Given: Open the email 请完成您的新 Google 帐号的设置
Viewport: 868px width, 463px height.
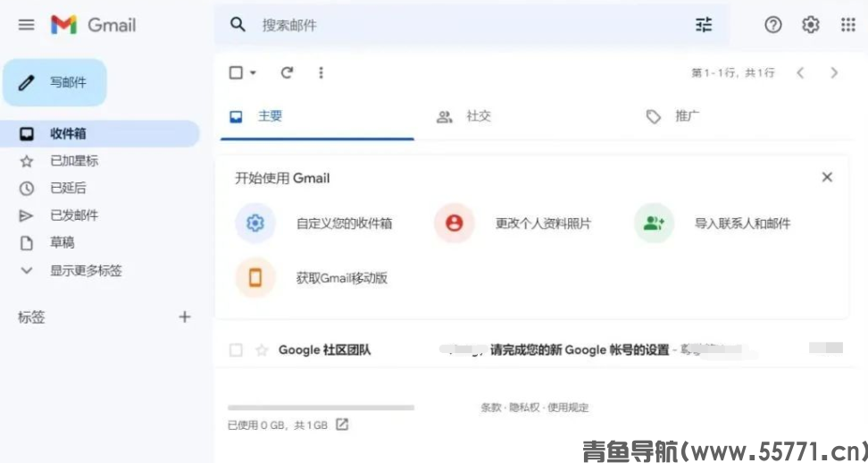Looking at the screenshot, I should (580, 350).
